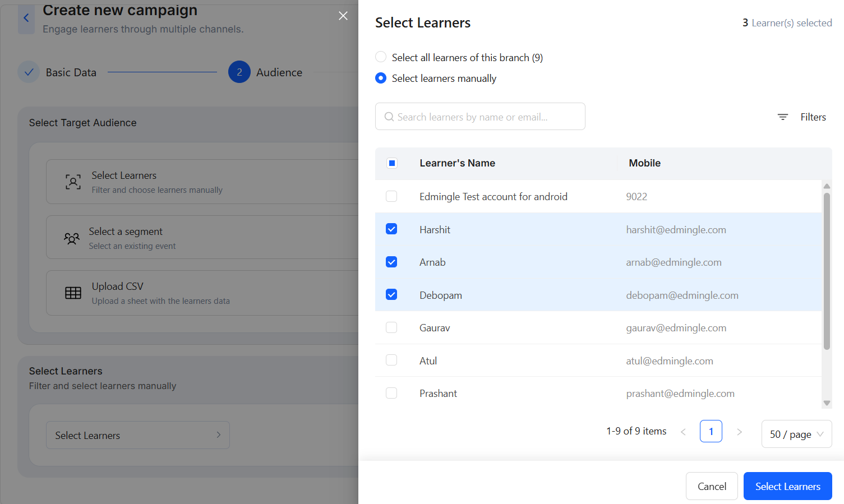
Task: Click the Upload CSV table icon
Action: click(x=73, y=293)
